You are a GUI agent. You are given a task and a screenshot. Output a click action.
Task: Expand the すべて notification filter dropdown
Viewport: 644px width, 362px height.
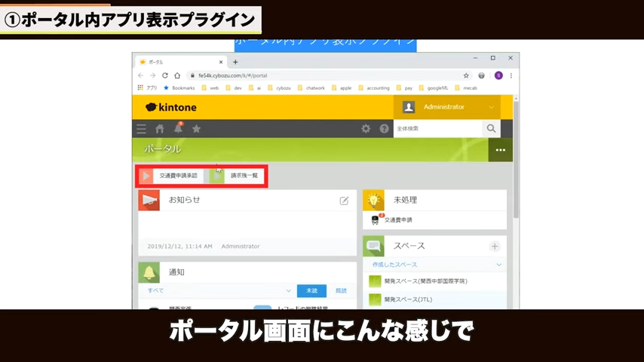point(219,290)
